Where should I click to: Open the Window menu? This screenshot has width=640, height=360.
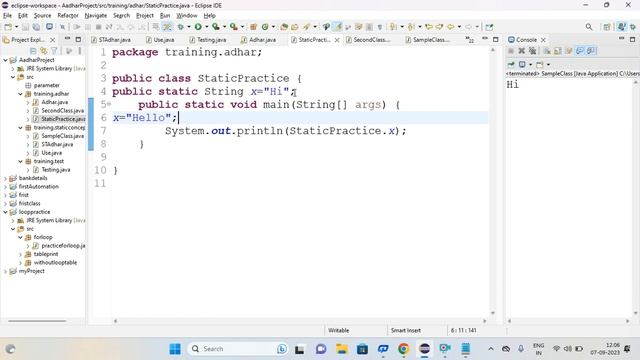click(187, 16)
